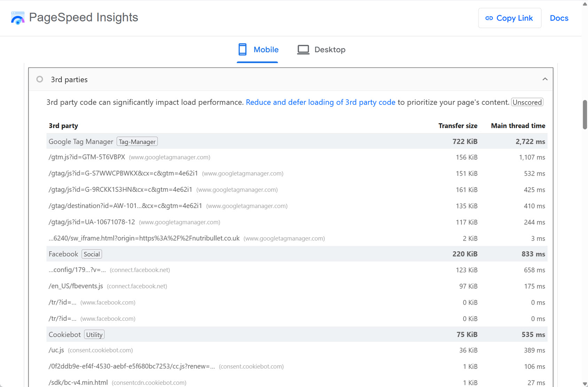Screen dimensions: 588x387
Task: Switch to the Desktop tab
Action: pos(330,49)
